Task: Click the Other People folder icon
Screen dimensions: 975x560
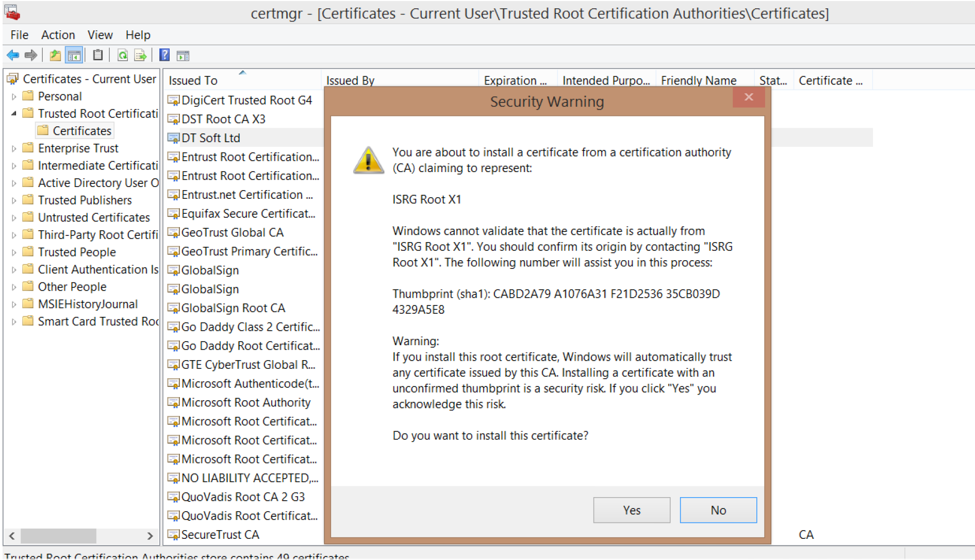Action: point(28,286)
